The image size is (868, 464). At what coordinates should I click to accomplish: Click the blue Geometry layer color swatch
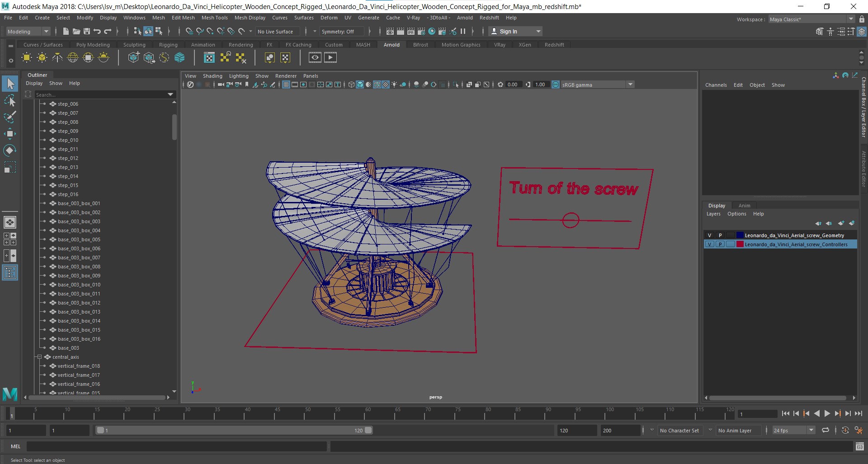pyautogui.click(x=740, y=235)
